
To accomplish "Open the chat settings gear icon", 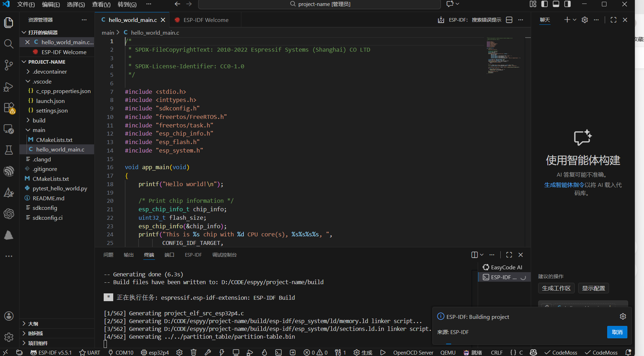I will pos(585,20).
